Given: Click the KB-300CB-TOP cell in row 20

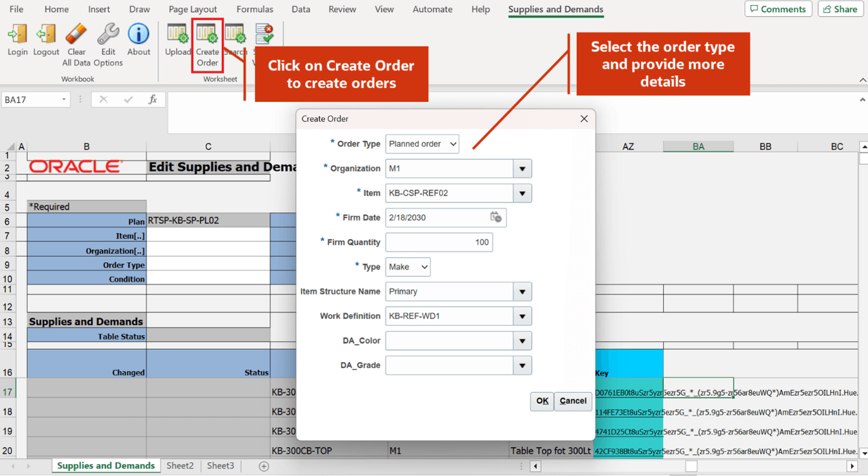Looking at the screenshot, I should pyautogui.click(x=329, y=451).
